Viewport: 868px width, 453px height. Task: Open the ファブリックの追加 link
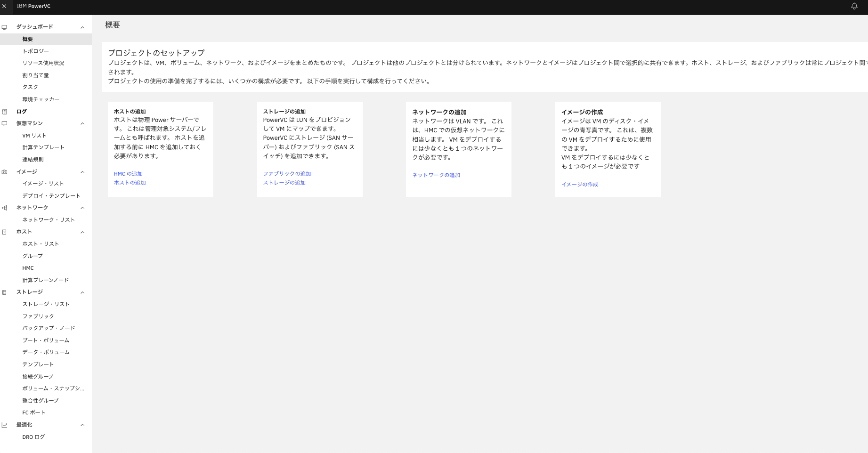[286, 173]
